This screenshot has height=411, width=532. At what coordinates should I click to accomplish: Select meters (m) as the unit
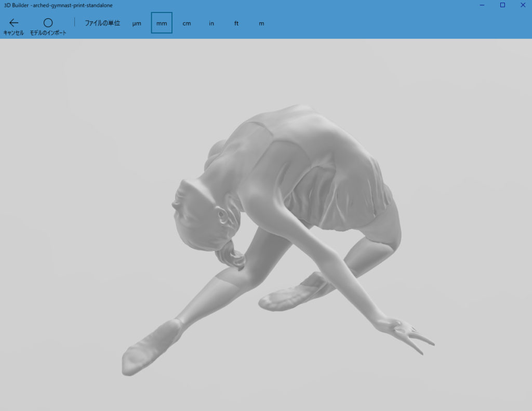[261, 23]
